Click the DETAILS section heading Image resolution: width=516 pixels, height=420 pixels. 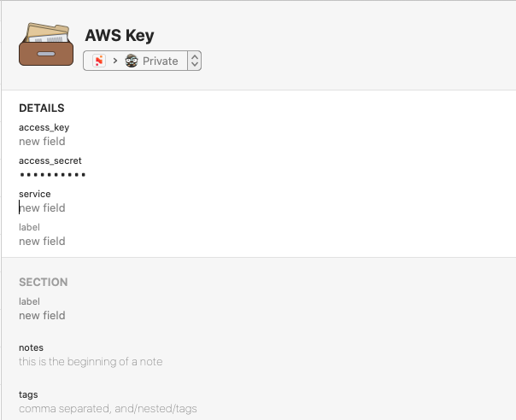(x=42, y=108)
